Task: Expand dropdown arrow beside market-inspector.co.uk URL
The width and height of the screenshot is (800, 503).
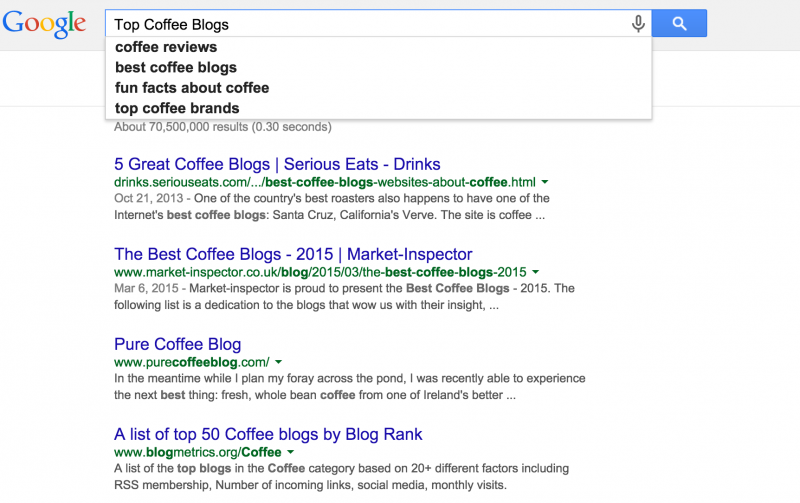Action: tap(536, 272)
